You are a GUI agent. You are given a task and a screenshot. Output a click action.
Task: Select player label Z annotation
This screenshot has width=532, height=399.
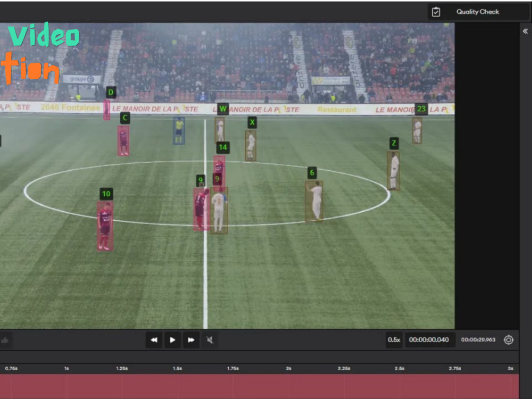(x=394, y=143)
